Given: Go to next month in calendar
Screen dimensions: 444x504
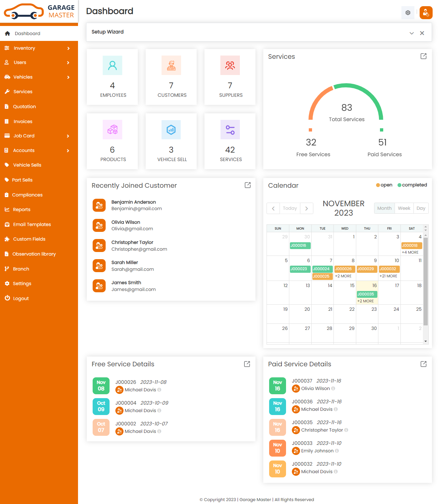Looking at the screenshot, I should tap(307, 208).
